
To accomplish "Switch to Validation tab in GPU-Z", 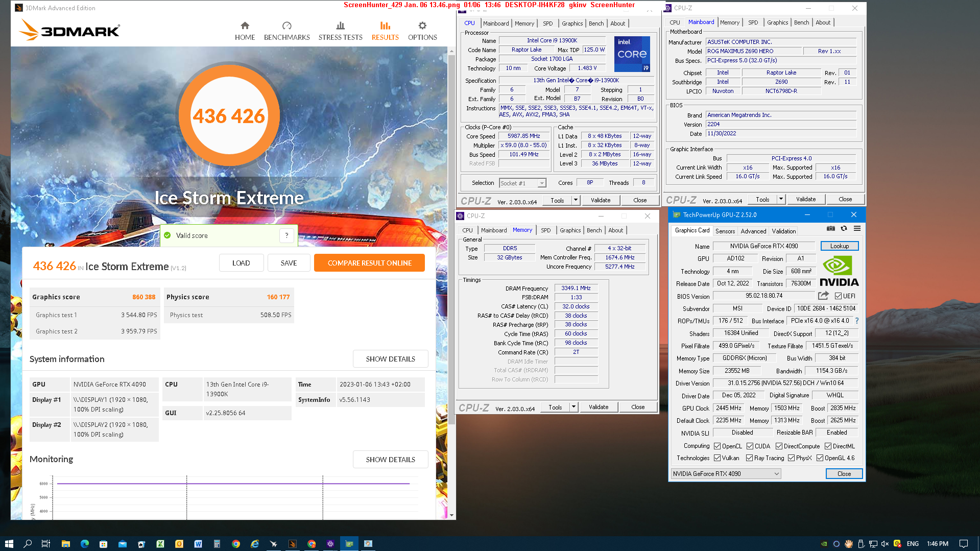I will [783, 231].
